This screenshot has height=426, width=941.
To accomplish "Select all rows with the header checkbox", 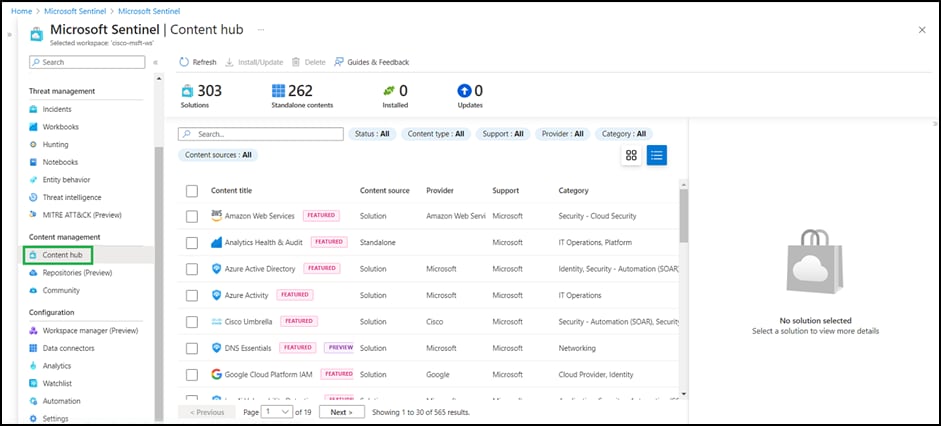I will pyautogui.click(x=192, y=191).
